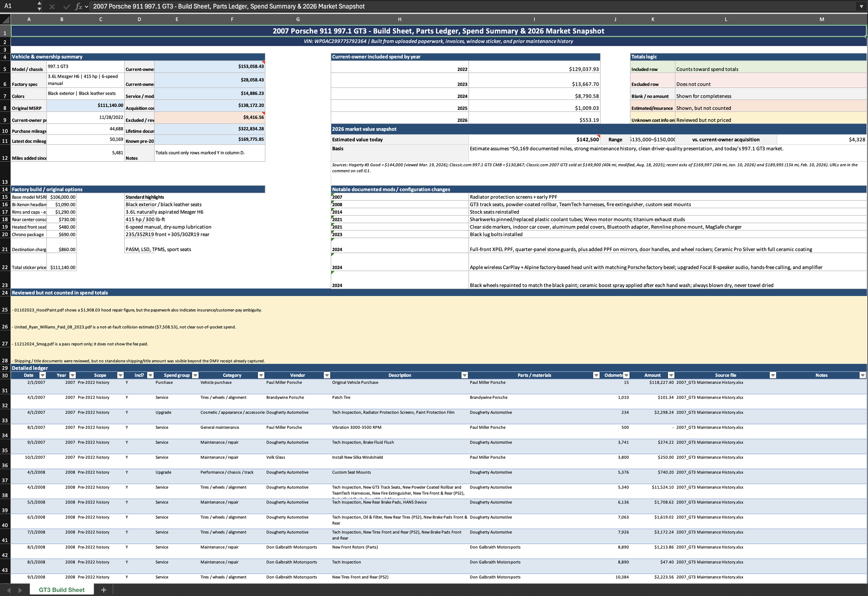Open the Amount column filter dropdown
Screen dimensions: 868x596
pos(671,375)
